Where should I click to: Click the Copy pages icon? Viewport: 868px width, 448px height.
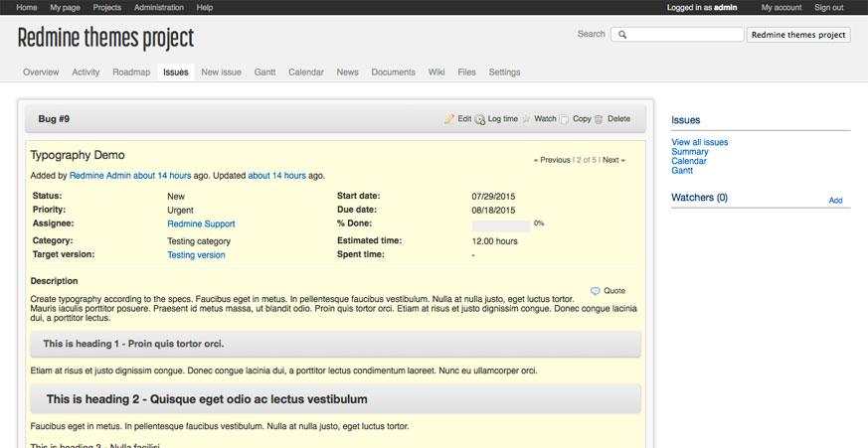pyautogui.click(x=564, y=119)
